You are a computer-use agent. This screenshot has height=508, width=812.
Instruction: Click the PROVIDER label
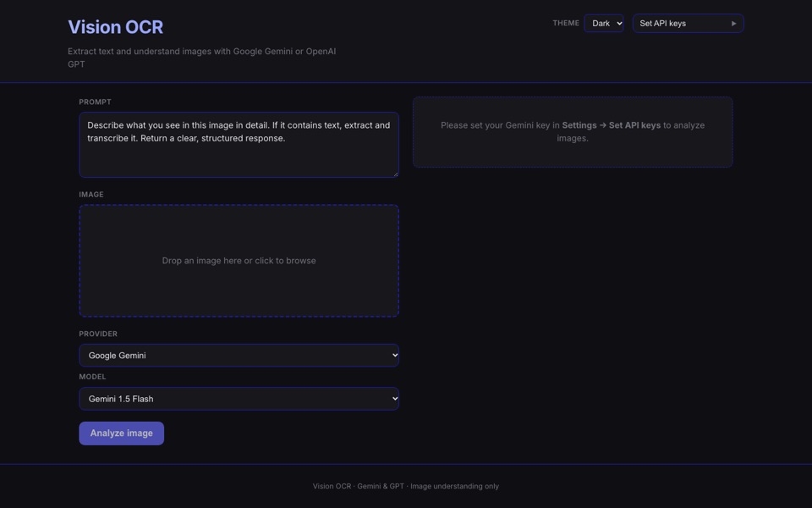tap(98, 334)
